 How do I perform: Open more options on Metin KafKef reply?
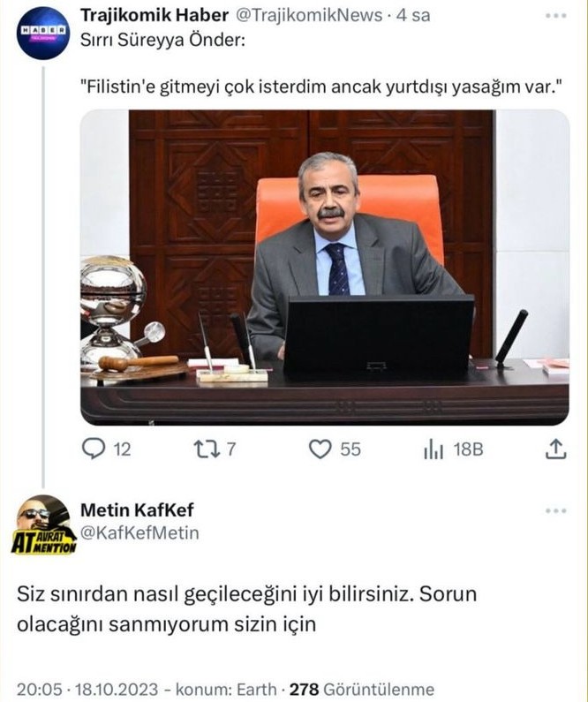coord(556,511)
